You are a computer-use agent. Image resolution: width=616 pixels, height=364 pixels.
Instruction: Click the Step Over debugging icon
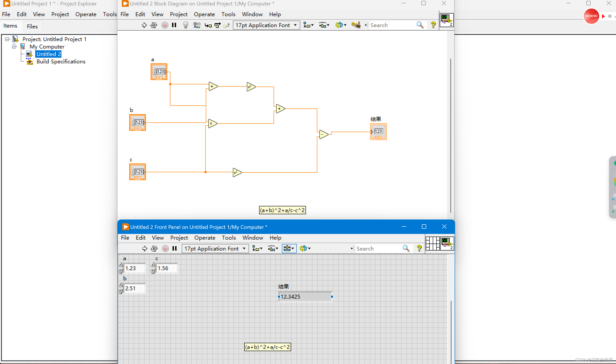click(x=217, y=25)
